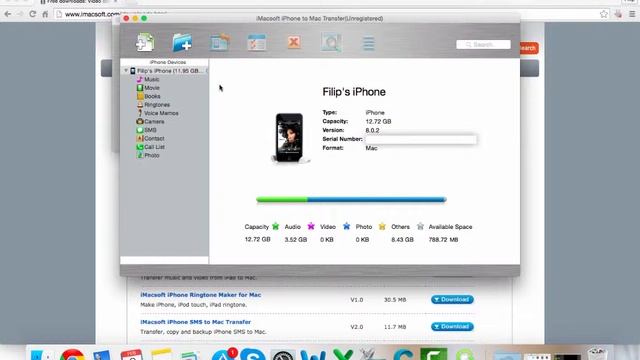Open Google Chrome from the Dock
This screenshot has width=640, height=360.
click(x=72, y=354)
